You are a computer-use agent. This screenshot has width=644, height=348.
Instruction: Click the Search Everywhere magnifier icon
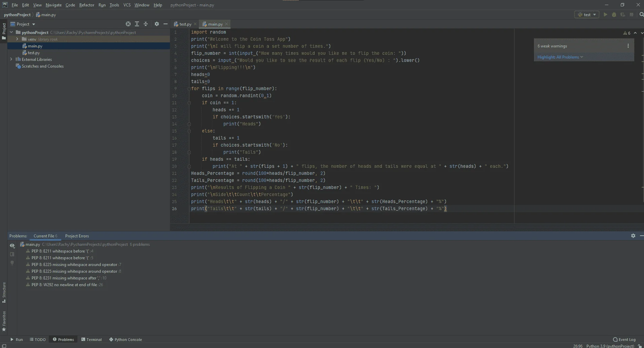[641, 14]
